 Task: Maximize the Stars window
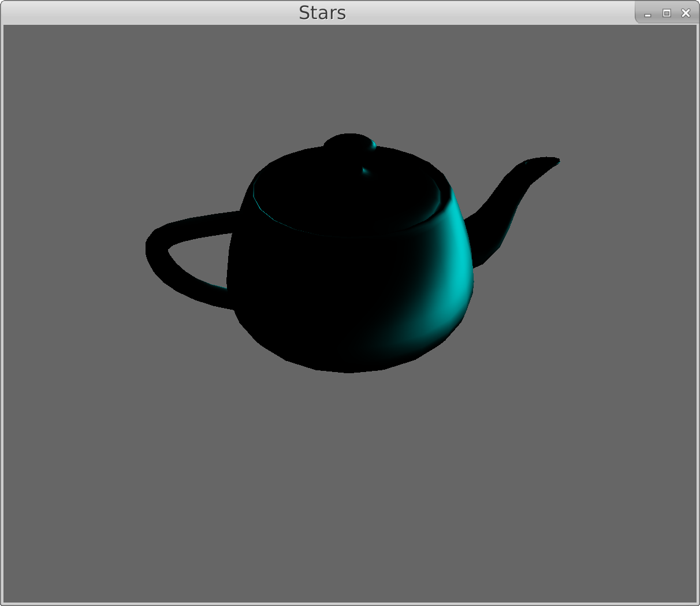point(667,13)
